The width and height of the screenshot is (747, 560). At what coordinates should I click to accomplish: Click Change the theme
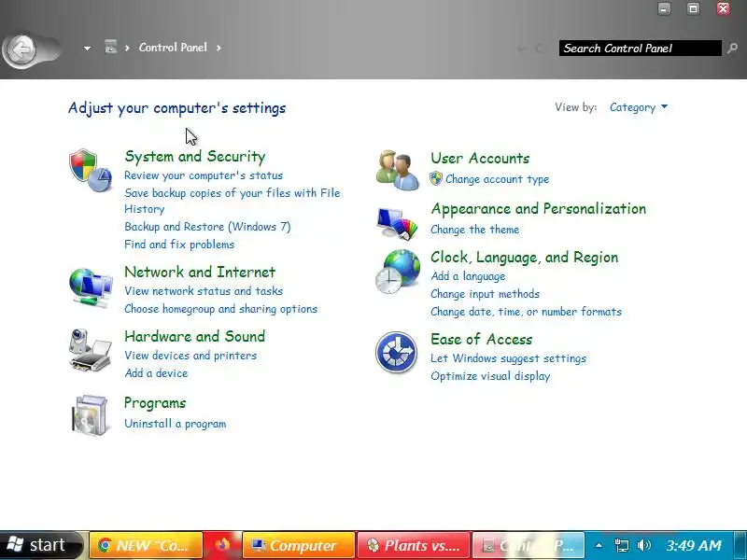coord(474,230)
